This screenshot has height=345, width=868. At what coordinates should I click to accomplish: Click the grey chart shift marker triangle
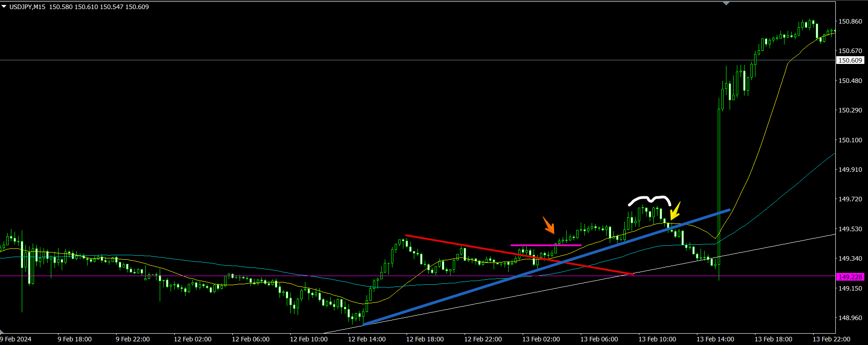[726, 3]
